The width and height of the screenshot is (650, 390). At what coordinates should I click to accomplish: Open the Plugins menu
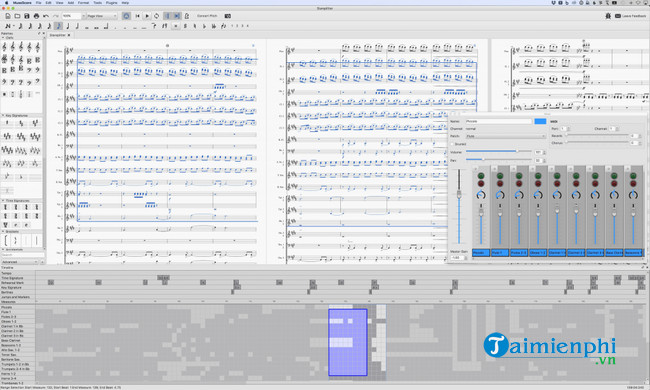coord(112,2)
